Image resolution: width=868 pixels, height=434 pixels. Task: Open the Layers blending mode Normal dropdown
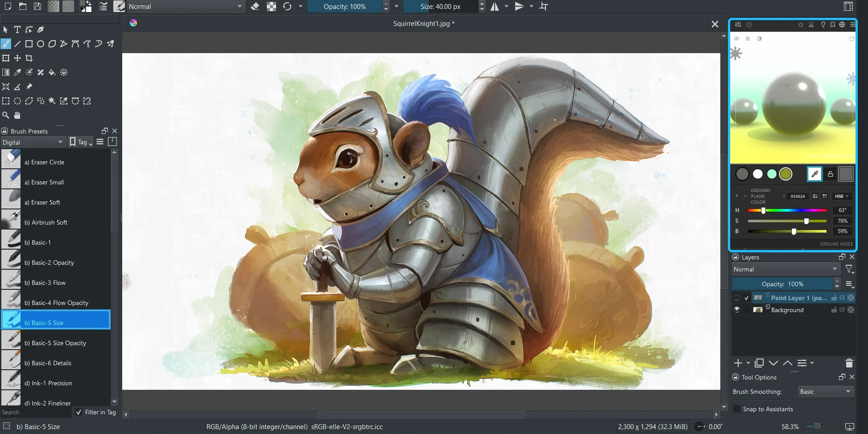pyautogui.click(x=786, y=269)
